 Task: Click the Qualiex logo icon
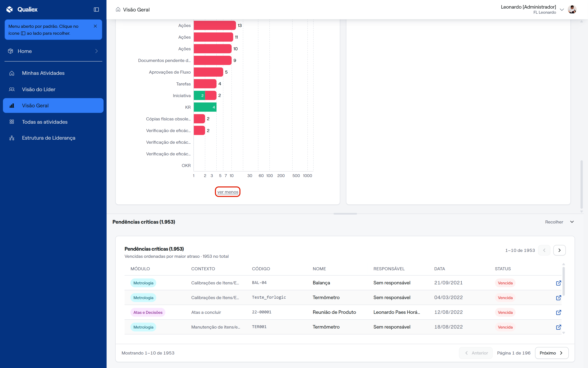9,9
